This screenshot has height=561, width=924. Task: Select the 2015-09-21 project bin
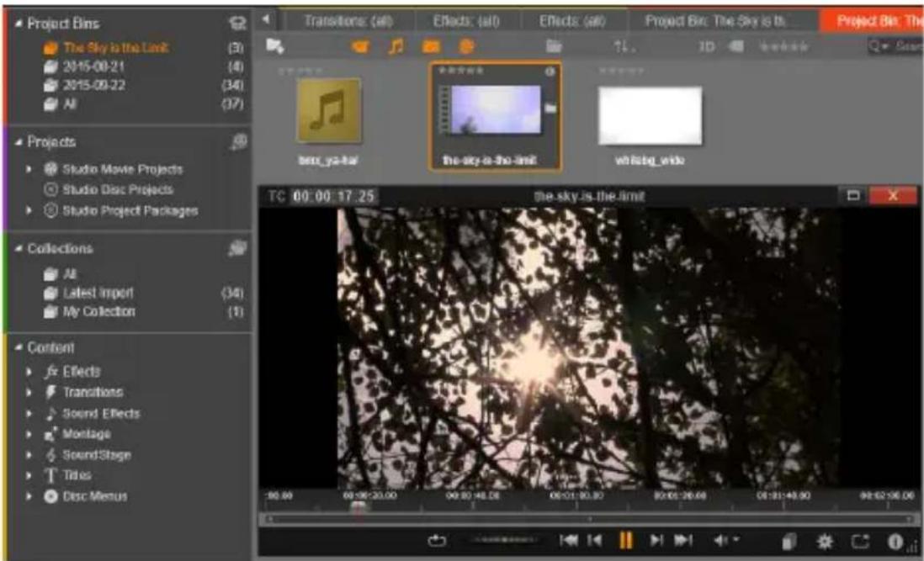click(93, 66)
